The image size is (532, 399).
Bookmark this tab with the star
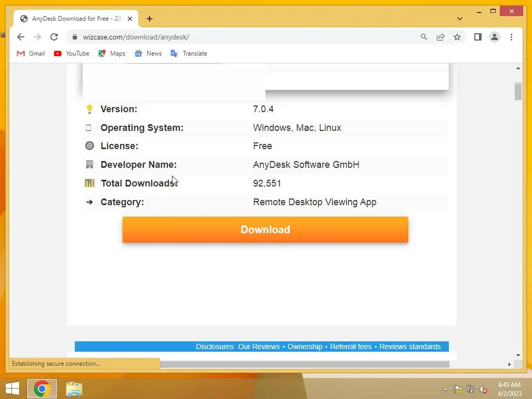coord(457,37)
